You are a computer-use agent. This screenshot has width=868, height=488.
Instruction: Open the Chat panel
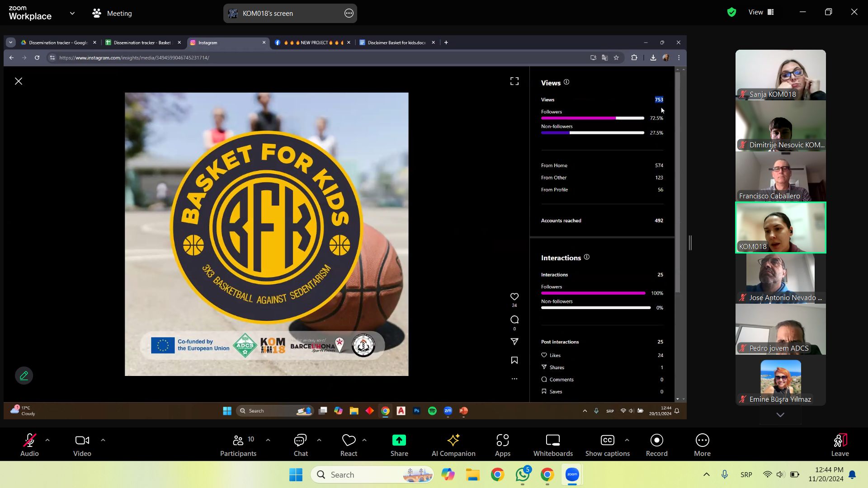(x=301, y=445)
